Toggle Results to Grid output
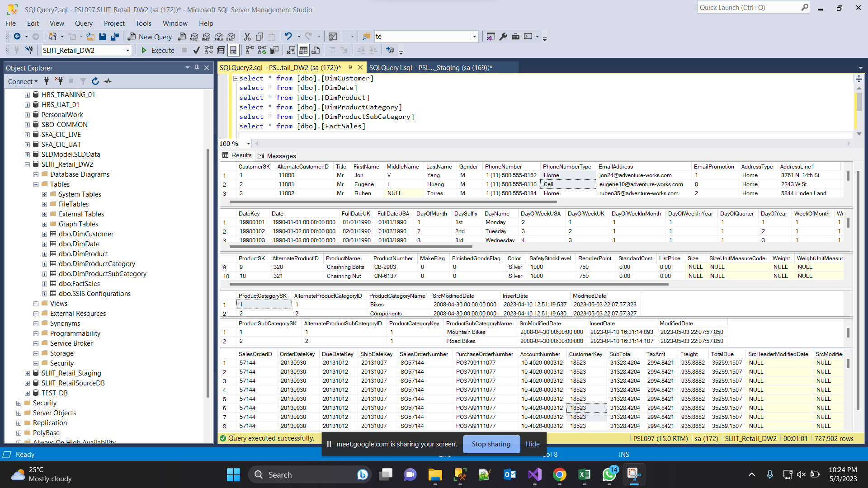868x488 pixels. 303,50
